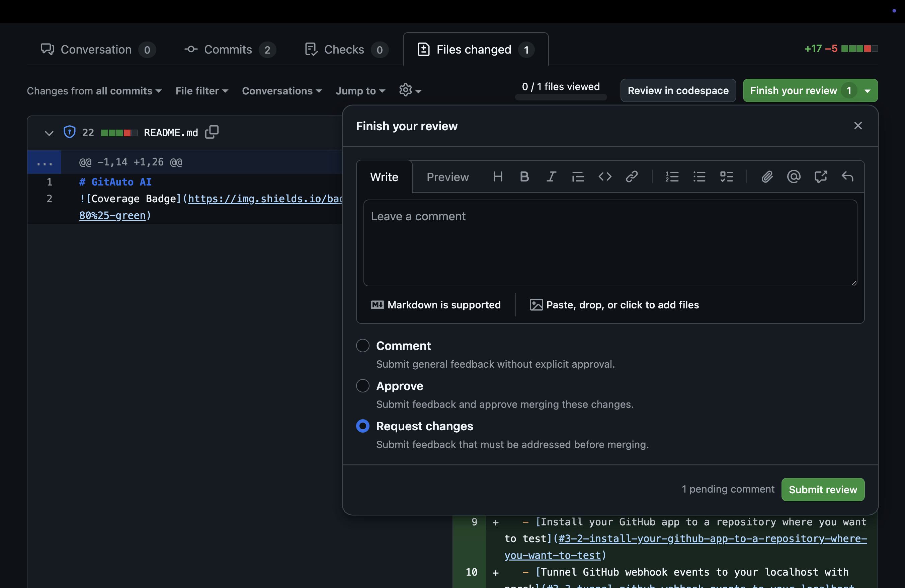Select the Request changes radio button
The height and width of the screenshot is (588, 905).
[363, 426]
